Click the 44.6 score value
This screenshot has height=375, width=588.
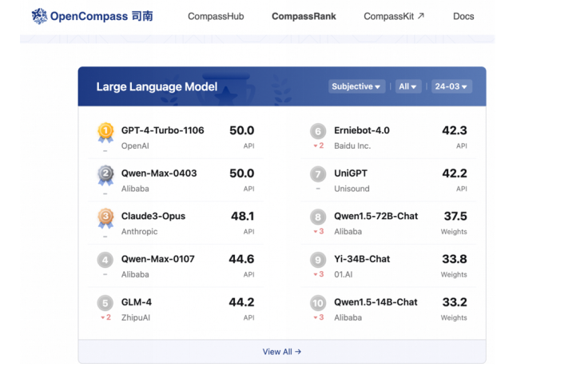[241, 259]
